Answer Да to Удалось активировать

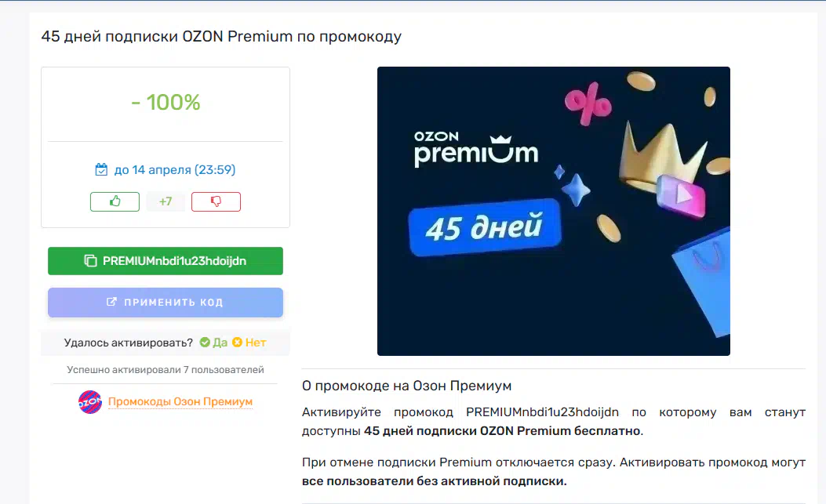[x=220, y=343]
